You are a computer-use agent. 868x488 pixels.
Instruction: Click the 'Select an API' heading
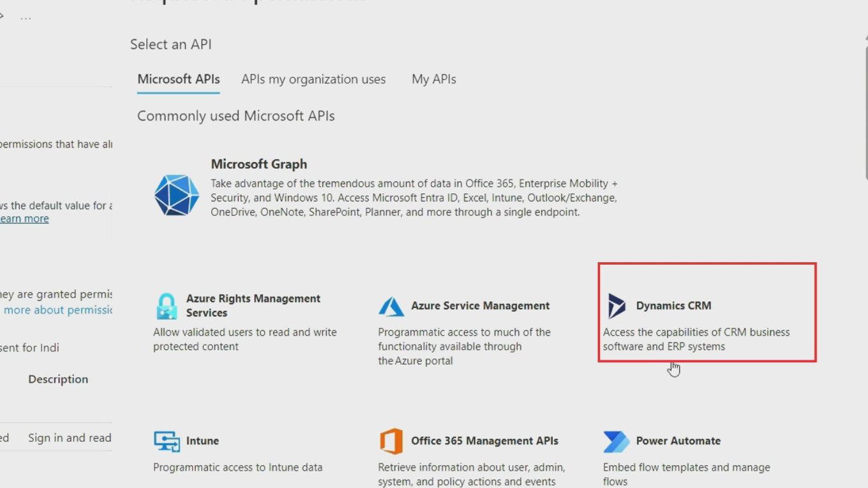point(171,45)
